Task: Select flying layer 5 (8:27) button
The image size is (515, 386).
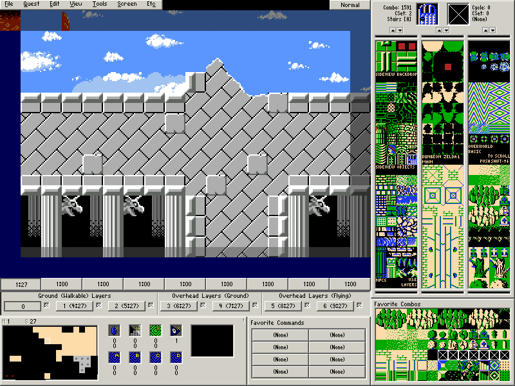Action: [x=283, y=306]
